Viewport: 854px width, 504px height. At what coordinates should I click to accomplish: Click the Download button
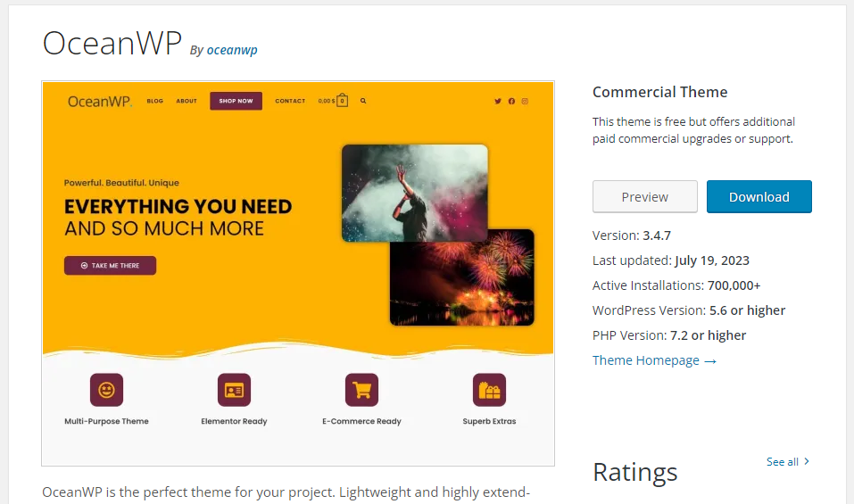[x=759, y=196]
